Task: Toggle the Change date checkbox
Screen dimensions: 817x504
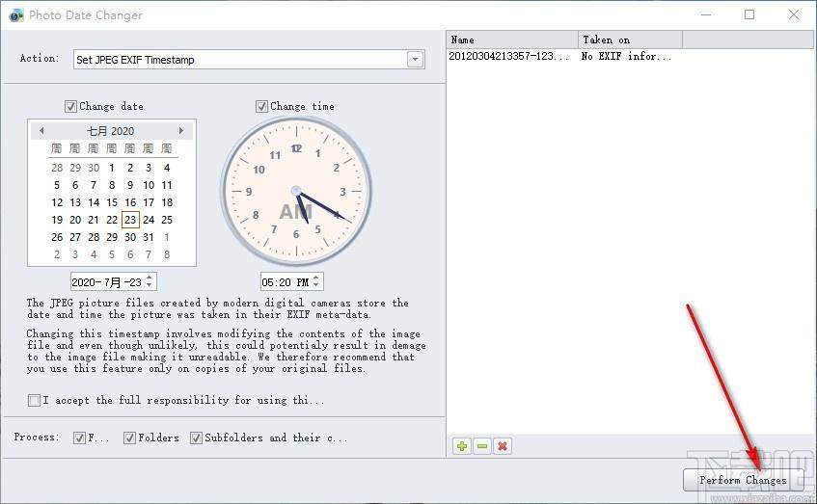Action: (x=70, y=106)
